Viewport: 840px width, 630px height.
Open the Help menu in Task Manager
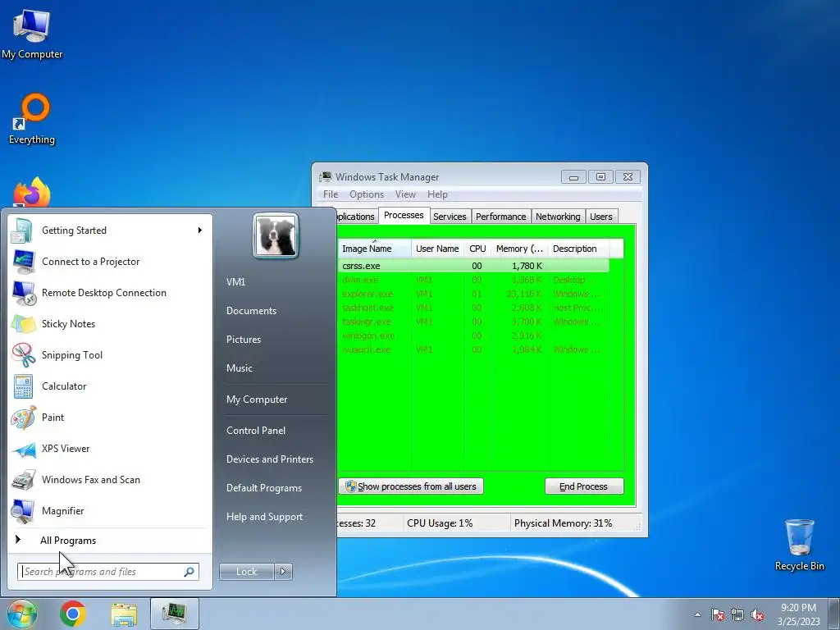pos(437,194)
